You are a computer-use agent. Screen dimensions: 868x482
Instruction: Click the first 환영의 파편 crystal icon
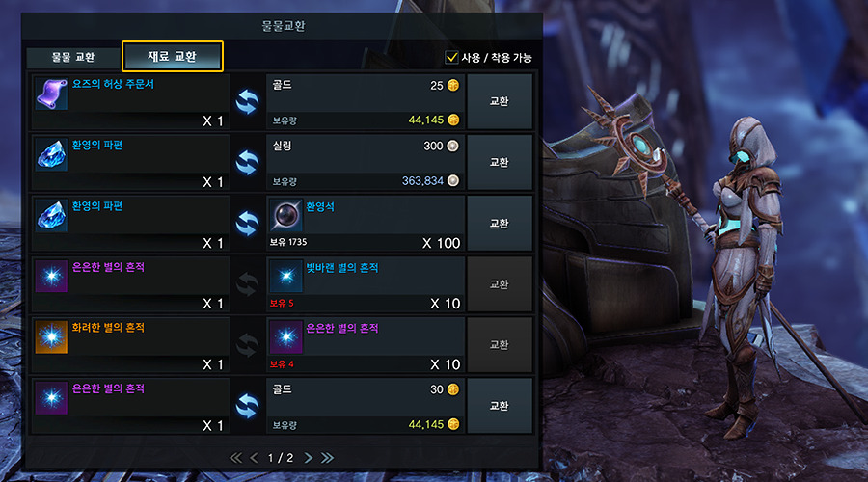click(51, 154)
